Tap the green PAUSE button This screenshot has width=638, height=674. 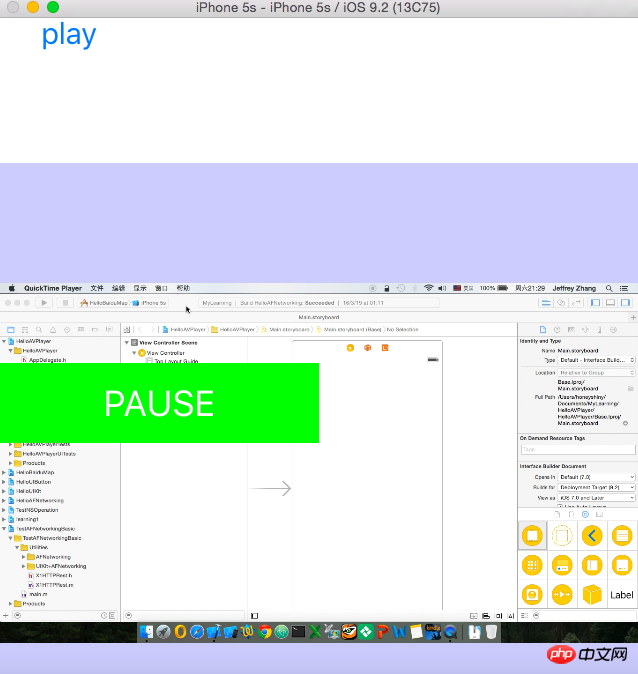(x=159, y=403)
